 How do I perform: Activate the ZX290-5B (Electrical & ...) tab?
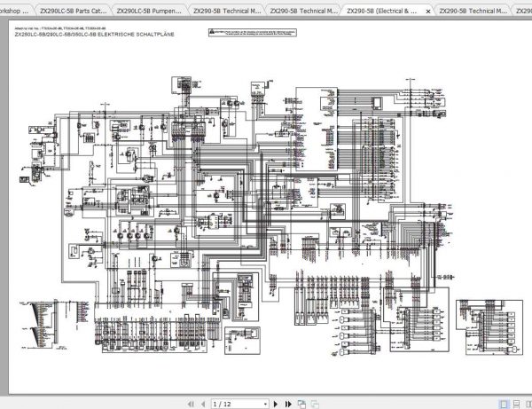[x=382, y=11]
